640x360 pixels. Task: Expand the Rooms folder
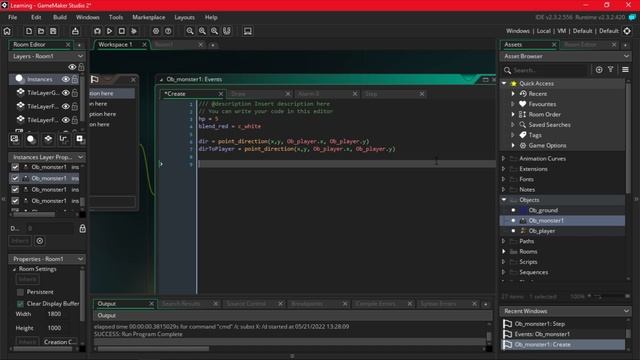504,251
